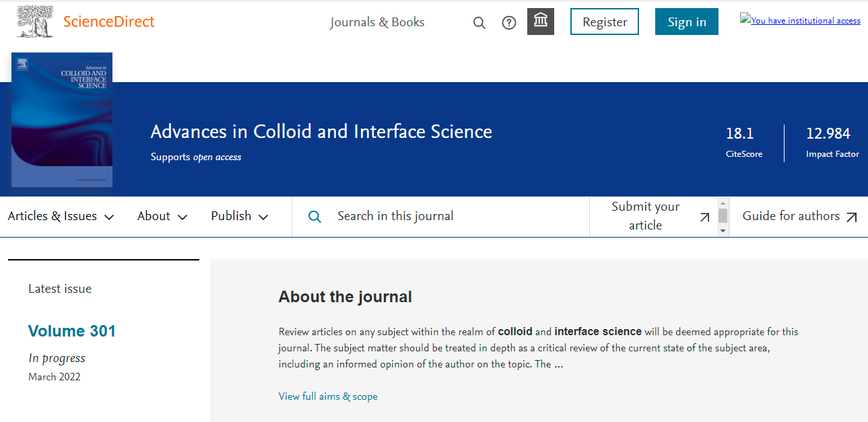Click the Elsevier tree logo

36,22
